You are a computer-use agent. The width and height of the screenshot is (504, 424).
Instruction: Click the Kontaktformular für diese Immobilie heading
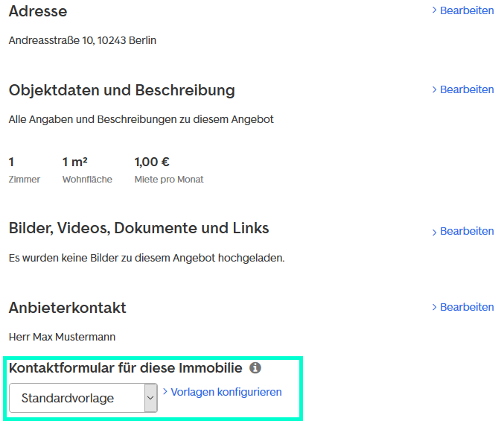click(126, 368)
